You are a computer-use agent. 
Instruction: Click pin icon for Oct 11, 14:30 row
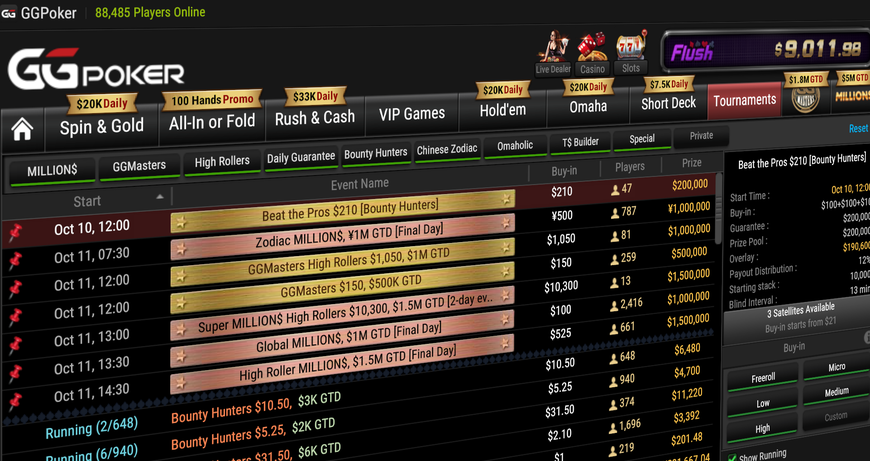click(15, 401)
